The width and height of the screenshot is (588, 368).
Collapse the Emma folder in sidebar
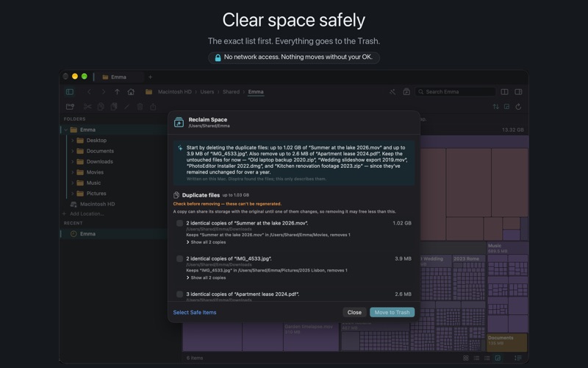pyautogui.click(x=65, y=130)
